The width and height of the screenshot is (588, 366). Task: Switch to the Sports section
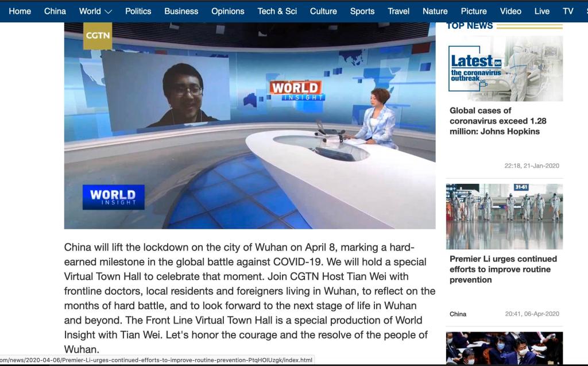[x=362, y=11]
